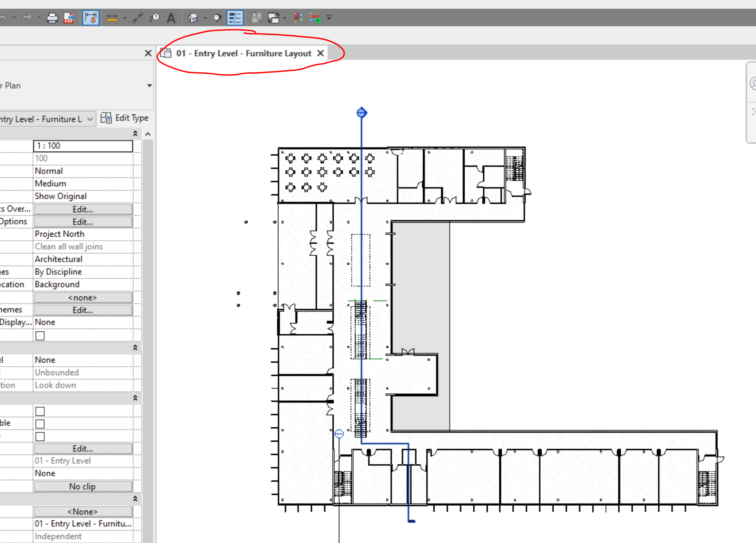The height and width of the screenshot is (543, 756).
Task: Open the Dynamo Player icon
Action: 315,18
